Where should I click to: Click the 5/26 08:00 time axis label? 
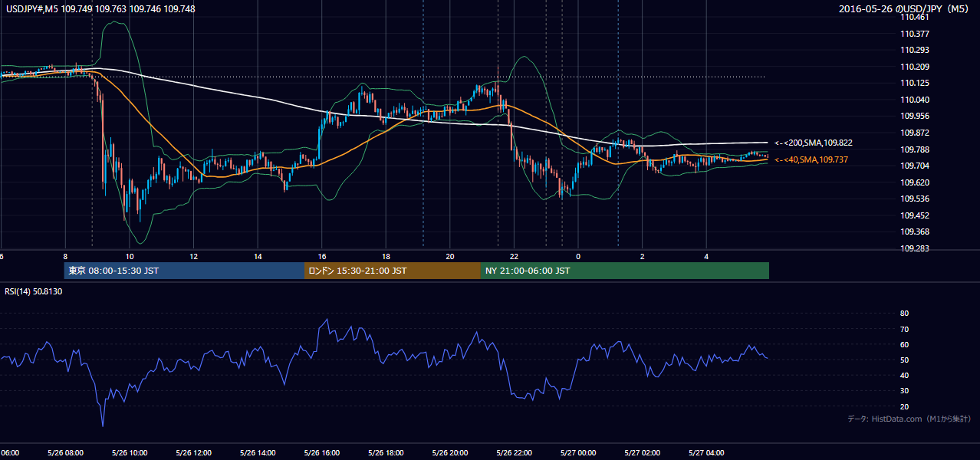click(65, 453)
